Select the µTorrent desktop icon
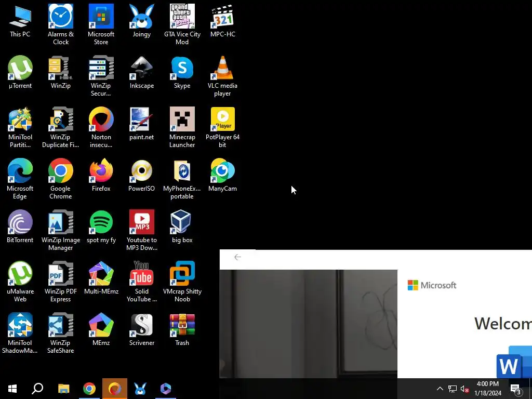Screen dimensions: 532x399 coord(20,72)
